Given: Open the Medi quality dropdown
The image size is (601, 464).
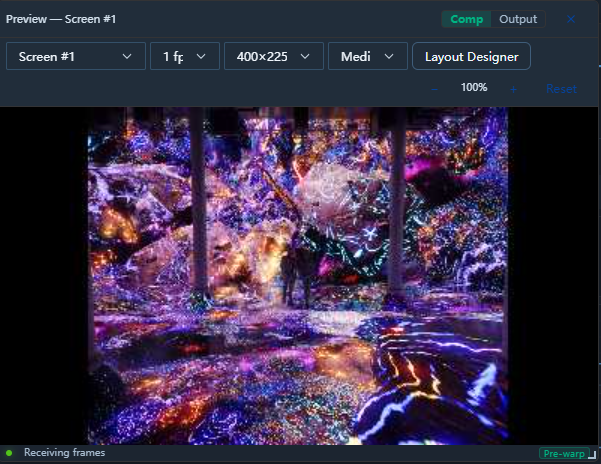Looking at the screenshot, I should point(368,56).
